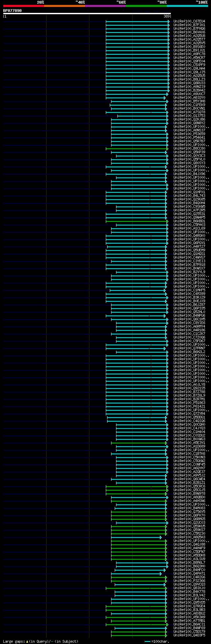Select the UniRef100_Q5DDG1 label

(189, 417)
